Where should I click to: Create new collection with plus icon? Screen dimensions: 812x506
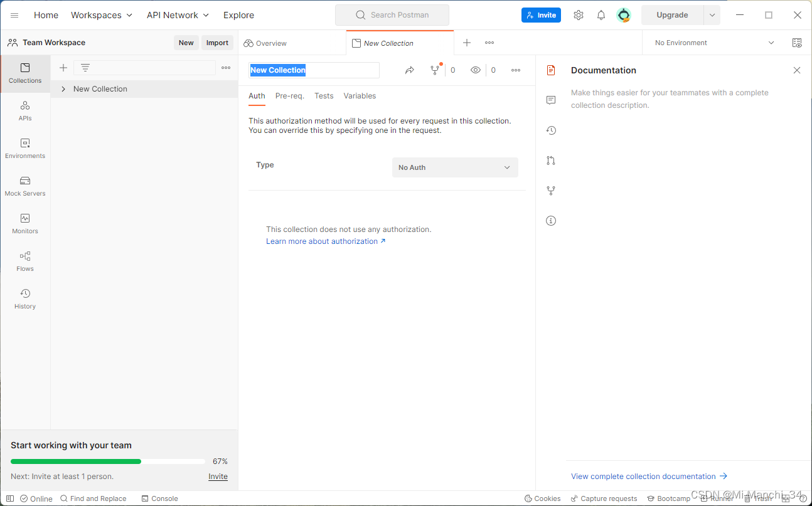click(x=63, y=68)
